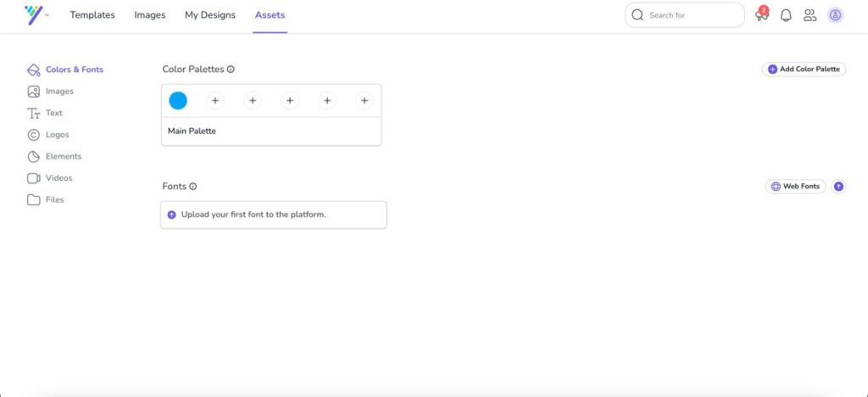Click in the Search for field
Viewport: 868px width, 397px height.
tap(691, 15)
